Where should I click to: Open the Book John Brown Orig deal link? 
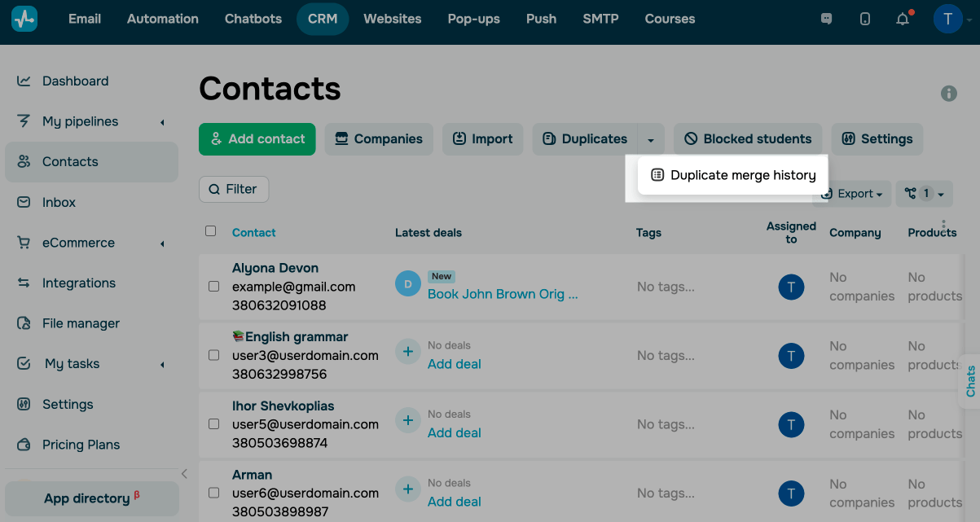[x=503, y=294]
